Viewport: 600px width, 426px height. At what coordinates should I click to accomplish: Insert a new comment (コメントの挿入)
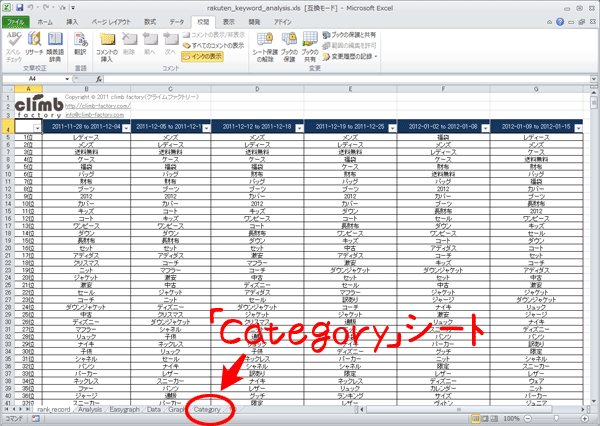tap(107, 47)
